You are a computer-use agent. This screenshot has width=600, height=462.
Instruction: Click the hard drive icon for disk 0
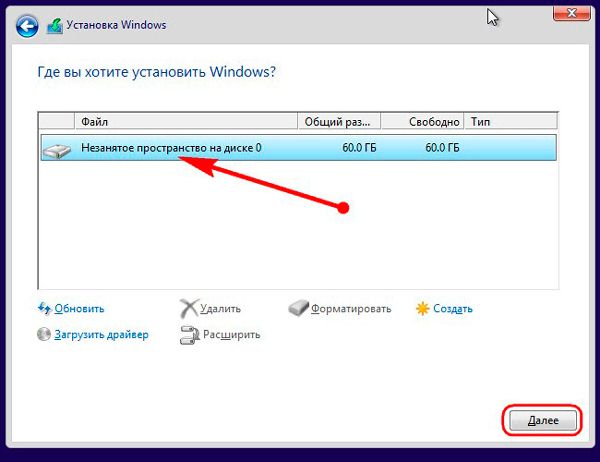click(x=57, y=150)
